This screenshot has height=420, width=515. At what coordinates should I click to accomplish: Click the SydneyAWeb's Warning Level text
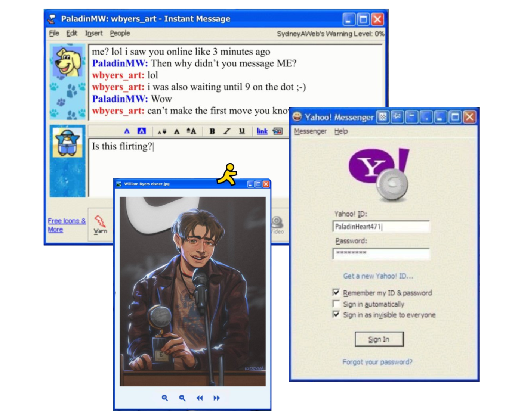(330, 34)
